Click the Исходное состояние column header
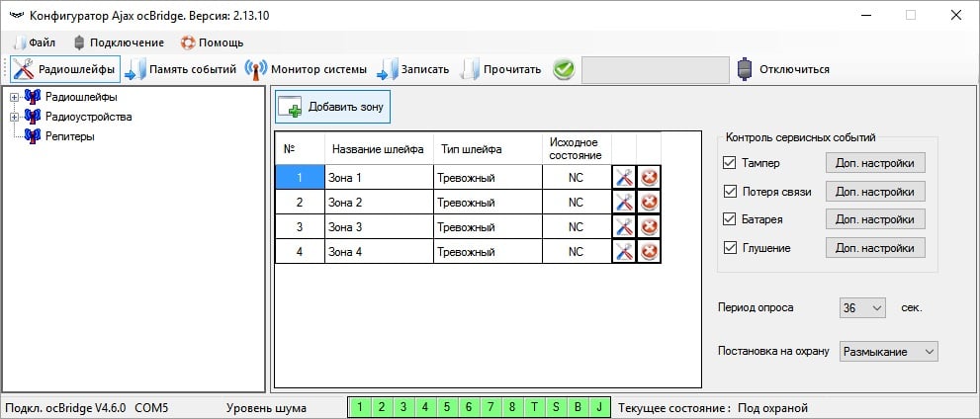980x419 pixels. [x=577, y=149]
